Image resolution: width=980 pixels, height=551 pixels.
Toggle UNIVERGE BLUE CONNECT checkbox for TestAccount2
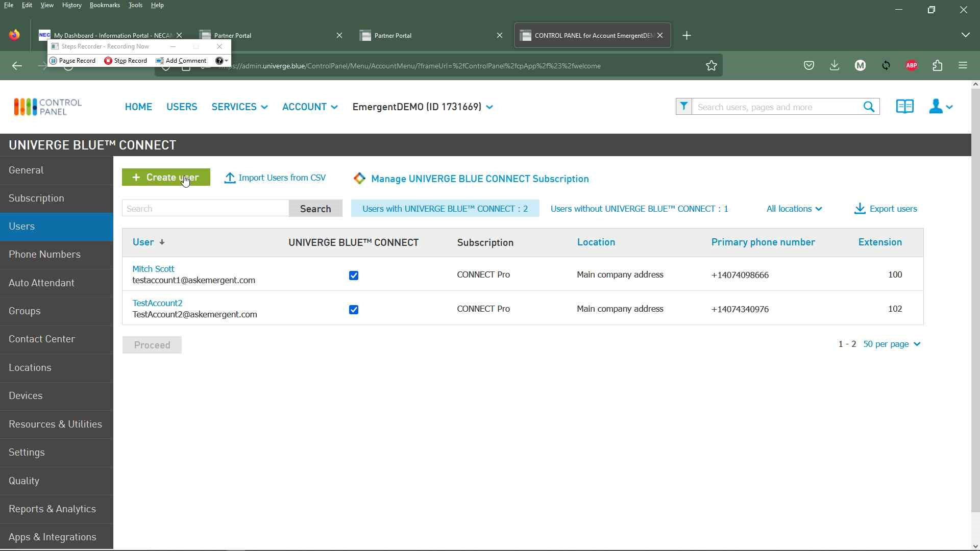tap(353, 309)
